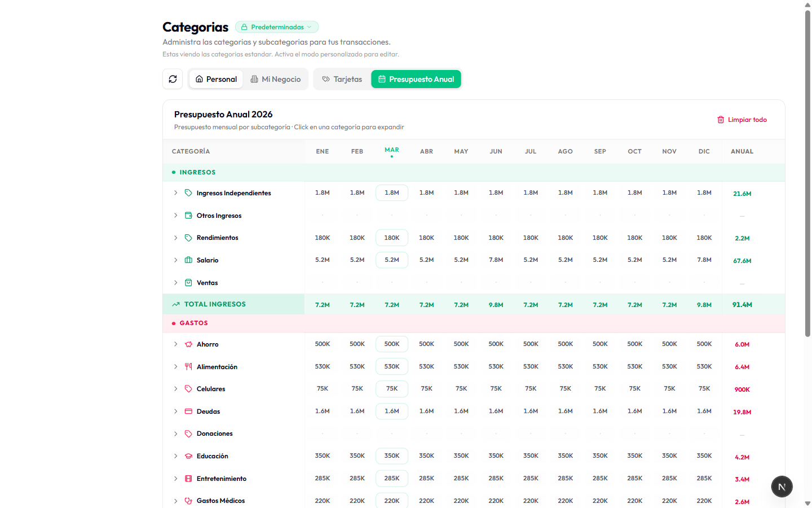
Task: Click the highlighted MAR cell for Salario
Action: pos(391,260)
